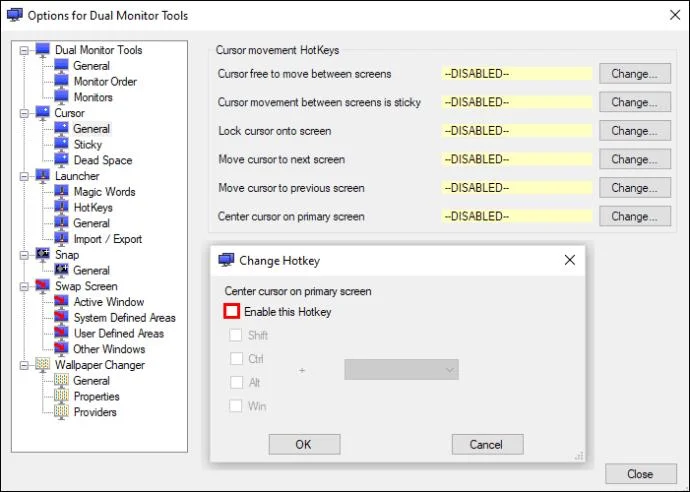Screen dimensions: 690x492
Task: Click the icon beside System Defined Areas
Action: click(x=61, y=317)
